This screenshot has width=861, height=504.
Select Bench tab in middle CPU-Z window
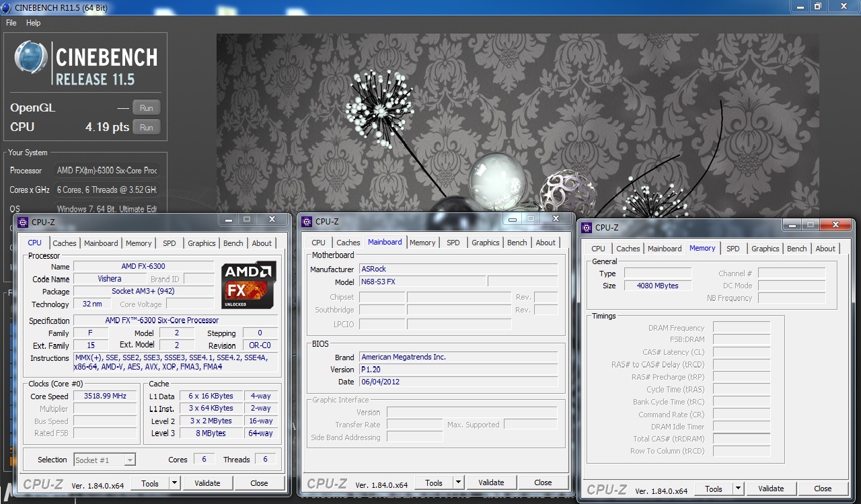(517, 243)
